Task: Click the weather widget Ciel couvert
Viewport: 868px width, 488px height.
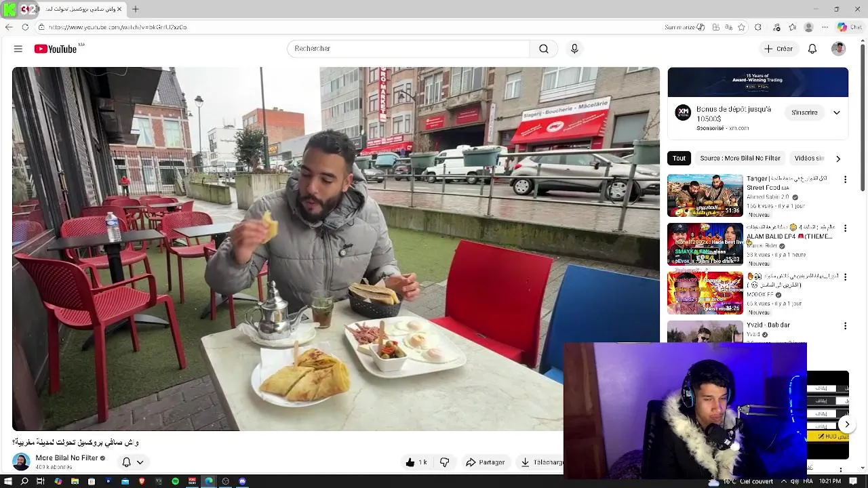Action: point(741,481)
